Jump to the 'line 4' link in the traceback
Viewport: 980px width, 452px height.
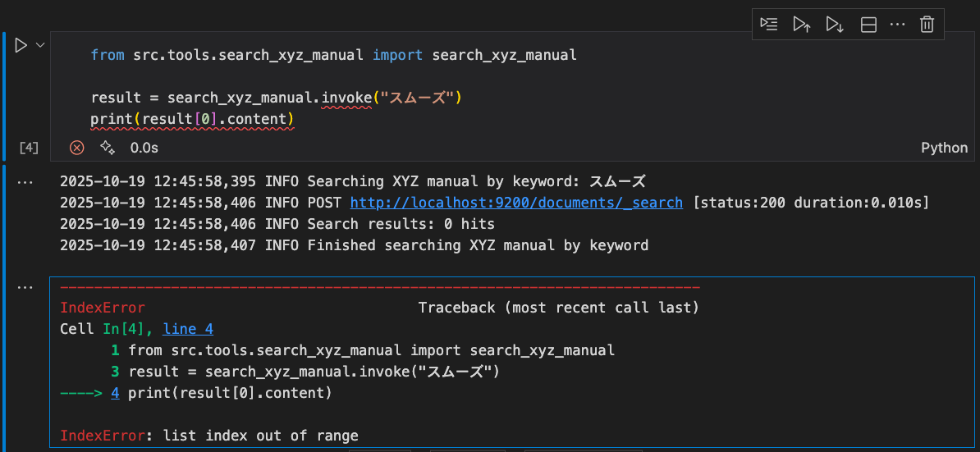[188, 329]
